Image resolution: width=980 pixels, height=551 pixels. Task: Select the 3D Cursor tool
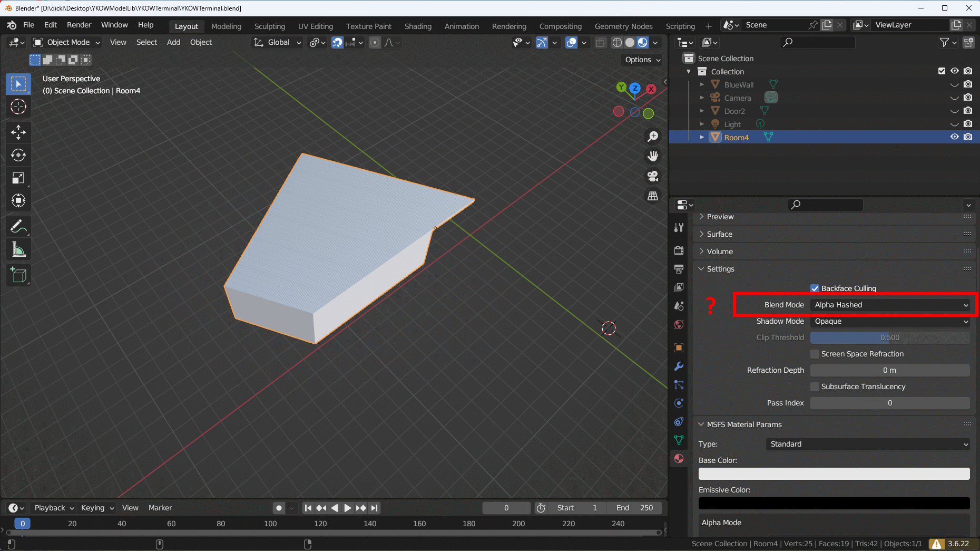[18, 107]
